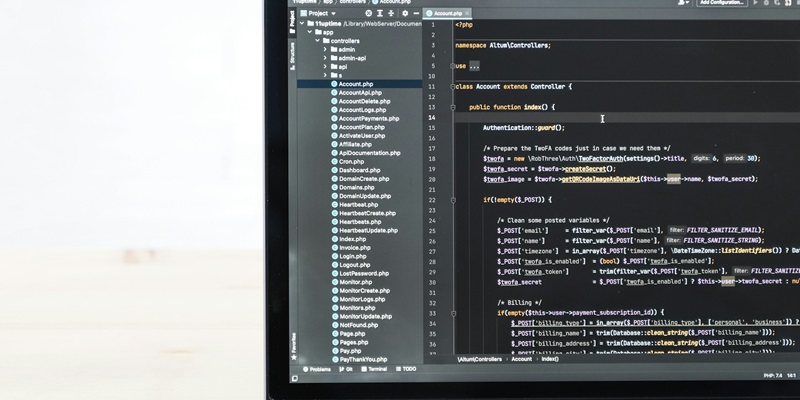
Task: Open the Add Configuration button
Action: pos(723,3)
